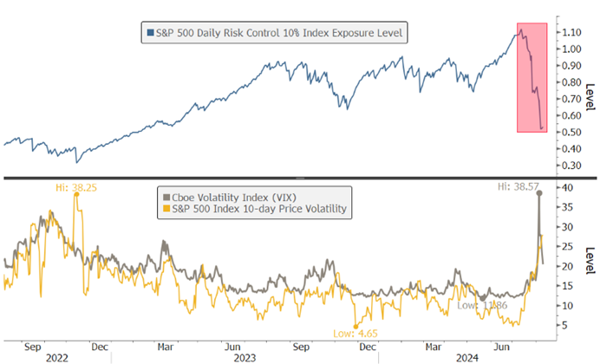Click the 2022 year label
The image size is (600, 364).
point(57,358)
